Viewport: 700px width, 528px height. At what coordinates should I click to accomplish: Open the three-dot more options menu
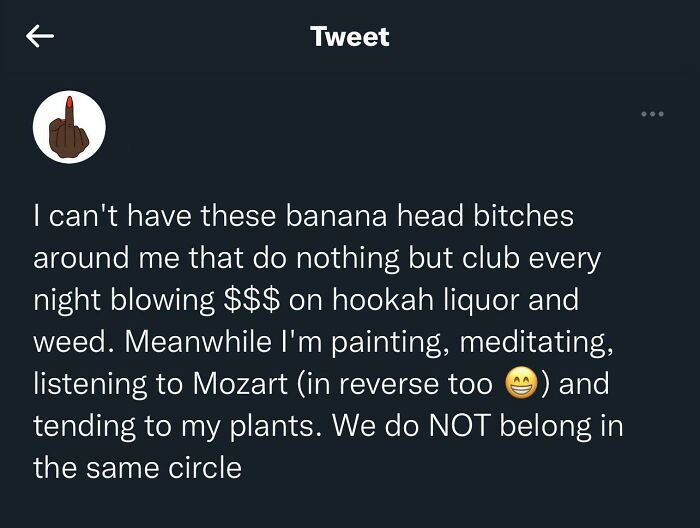652,114
